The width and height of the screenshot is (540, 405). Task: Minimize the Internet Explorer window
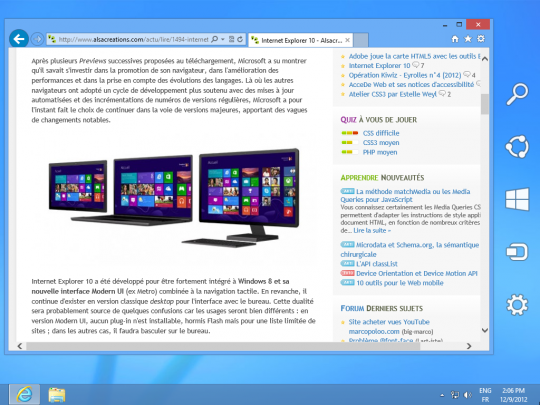coord(445,25)
